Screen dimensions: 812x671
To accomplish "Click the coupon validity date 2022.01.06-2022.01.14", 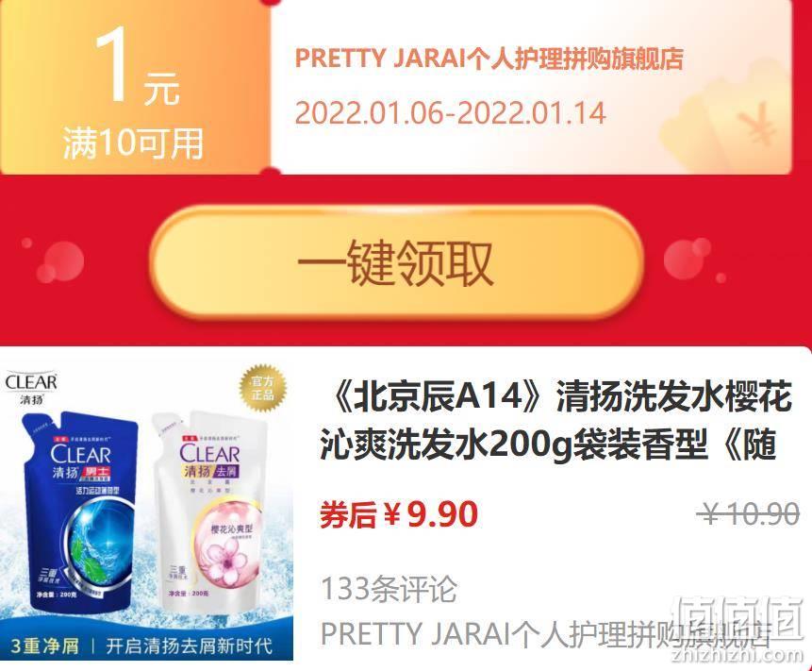I will pos(450,113).
